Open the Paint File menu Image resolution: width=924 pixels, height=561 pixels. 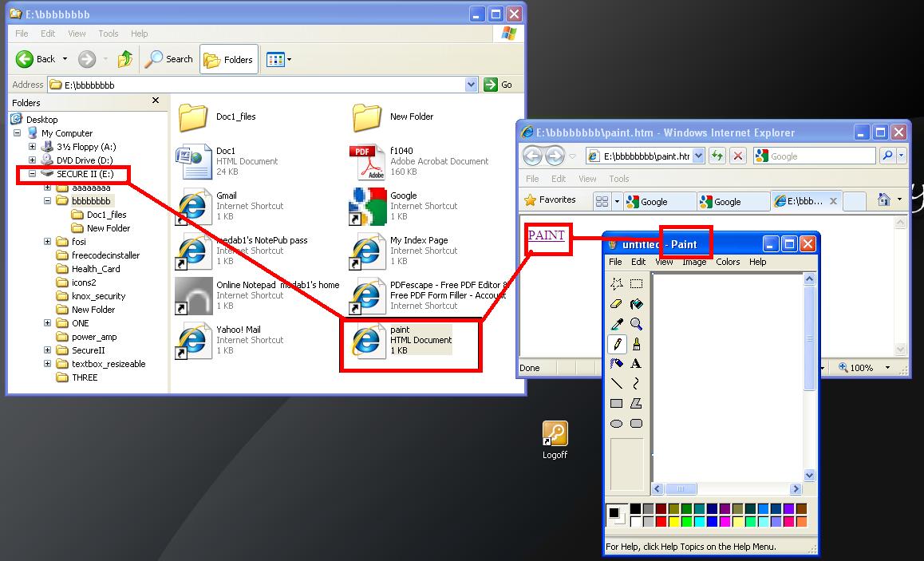615,262
